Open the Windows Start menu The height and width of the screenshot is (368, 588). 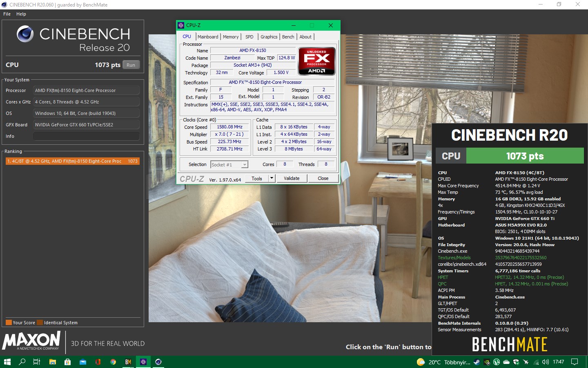pos(7,362)
